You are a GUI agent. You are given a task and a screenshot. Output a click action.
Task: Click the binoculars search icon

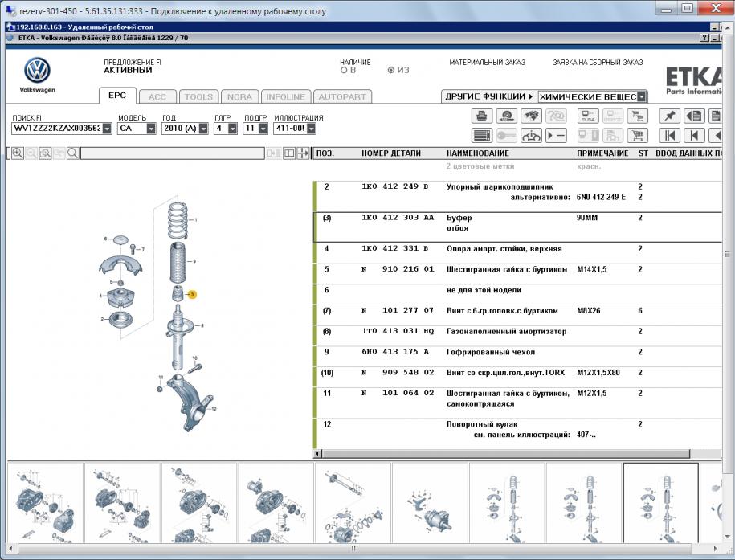pos(531,116)
